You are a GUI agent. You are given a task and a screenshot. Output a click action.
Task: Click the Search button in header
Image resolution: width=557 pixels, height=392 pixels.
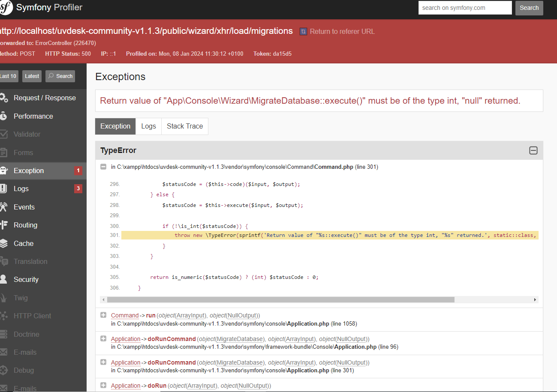(x=529, y=8)
